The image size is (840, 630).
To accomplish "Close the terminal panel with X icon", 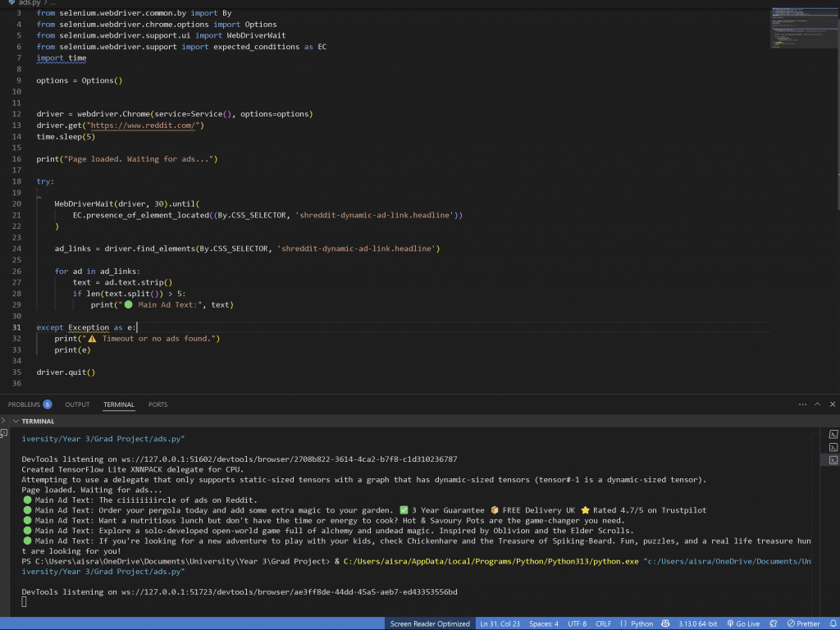I will [832, 404].
